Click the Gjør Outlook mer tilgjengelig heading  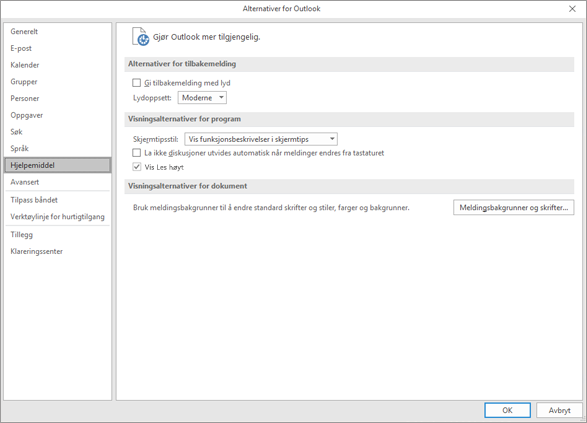click(206, 37)
